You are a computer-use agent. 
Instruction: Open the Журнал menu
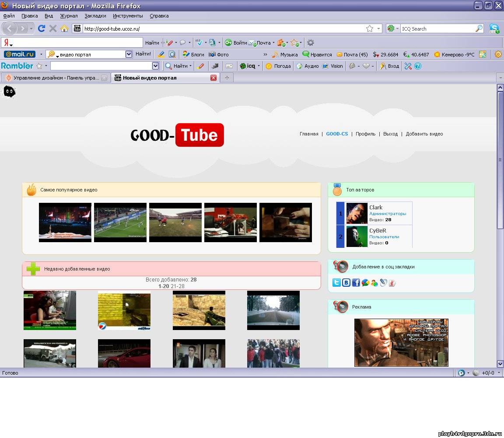tap(69, 16)
